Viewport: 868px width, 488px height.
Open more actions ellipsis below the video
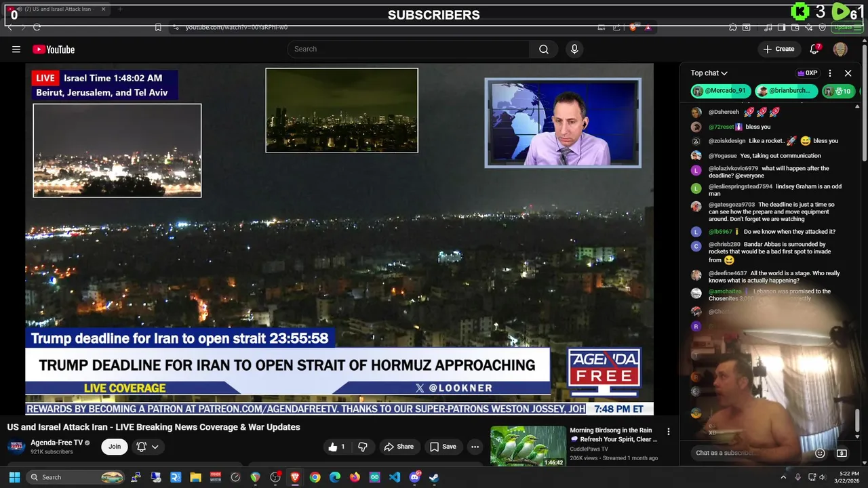475,447
